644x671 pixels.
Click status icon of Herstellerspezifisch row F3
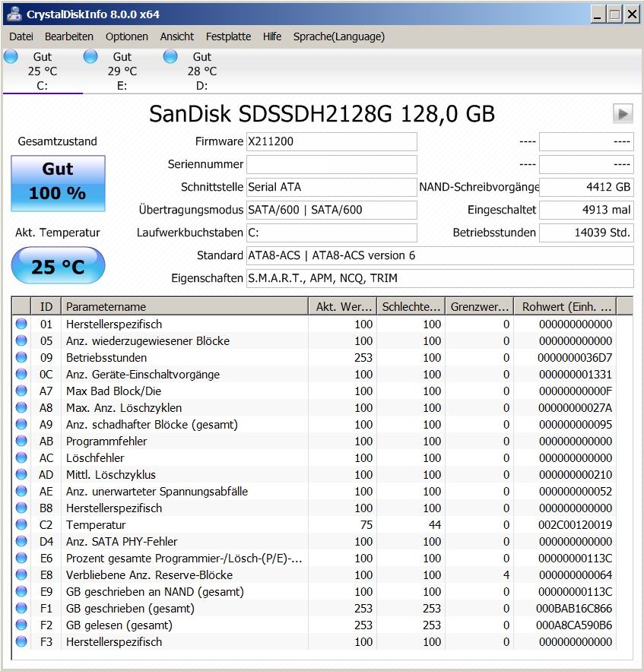(x=21, y=641)
